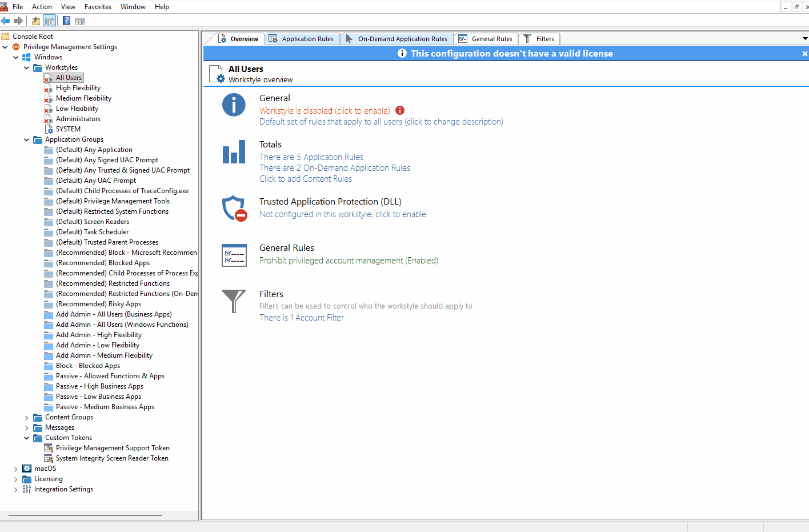Image resolution: width=809 pixels, height=532 pixels.
Task: Click the Up one level folder icon
Action: click(x=36, y=21)
